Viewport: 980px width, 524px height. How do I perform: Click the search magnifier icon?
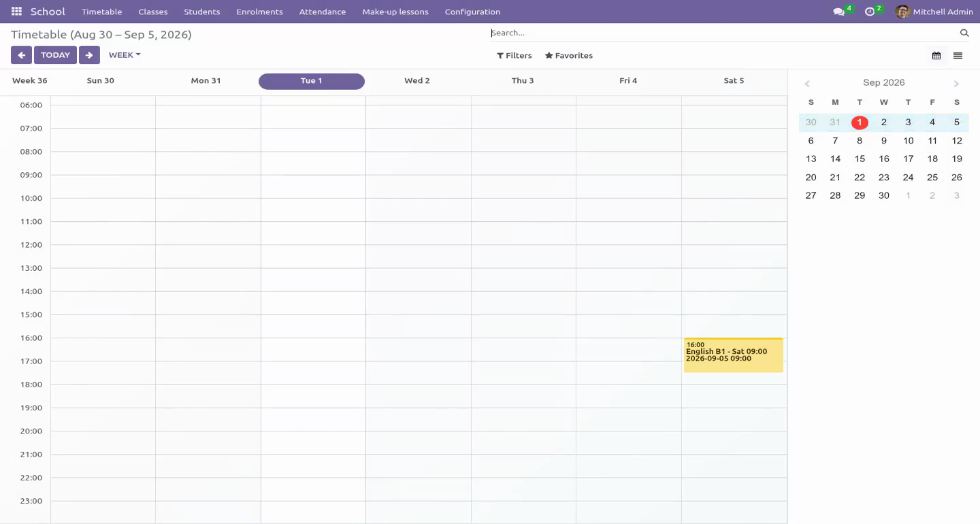(964, 33)
